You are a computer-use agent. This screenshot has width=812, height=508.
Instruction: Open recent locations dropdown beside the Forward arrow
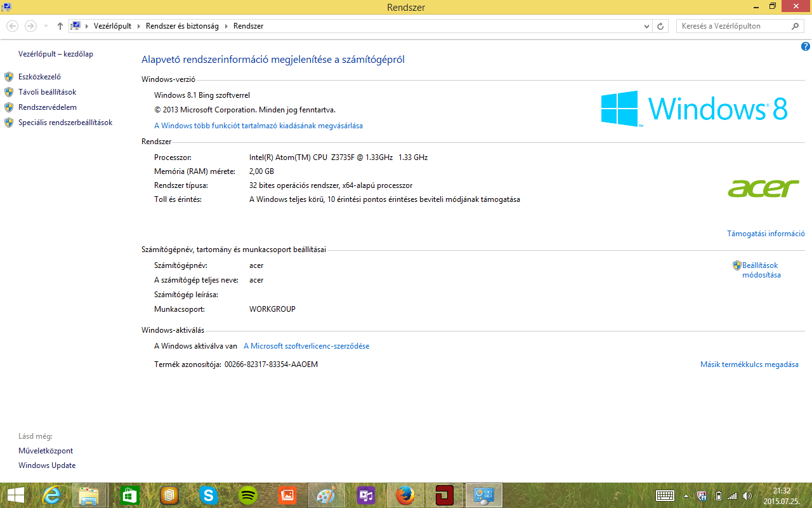(x=46, y=26)
